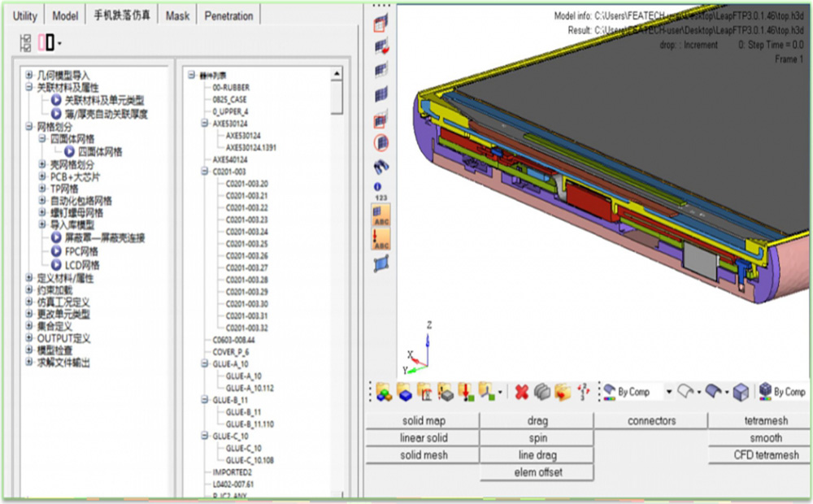Toggle the lower orange ABC label button
Viewport: 813px width, 504px height.
point(380,240)
